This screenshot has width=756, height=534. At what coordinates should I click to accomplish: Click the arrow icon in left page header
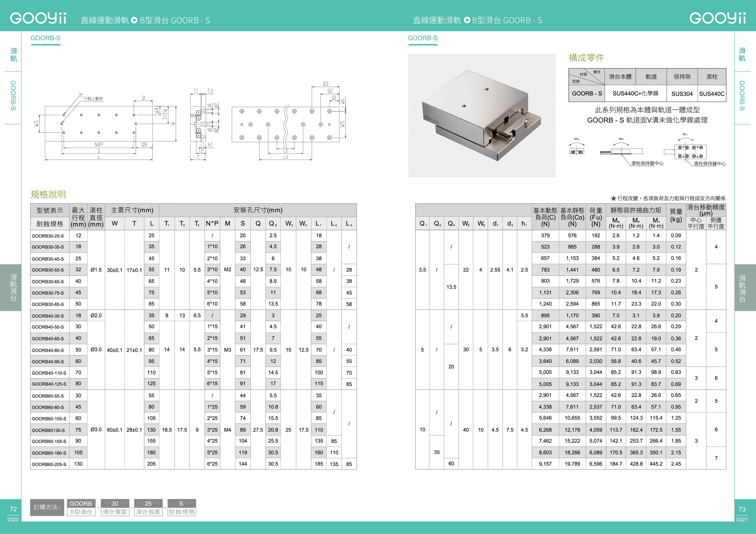[134, 20]
